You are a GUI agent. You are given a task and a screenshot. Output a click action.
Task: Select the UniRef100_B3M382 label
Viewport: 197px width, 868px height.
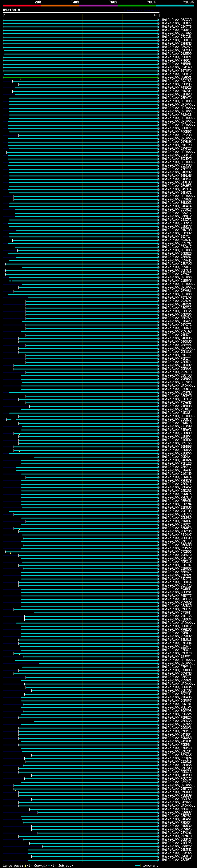pyautogui.click(x=177, y=233)
